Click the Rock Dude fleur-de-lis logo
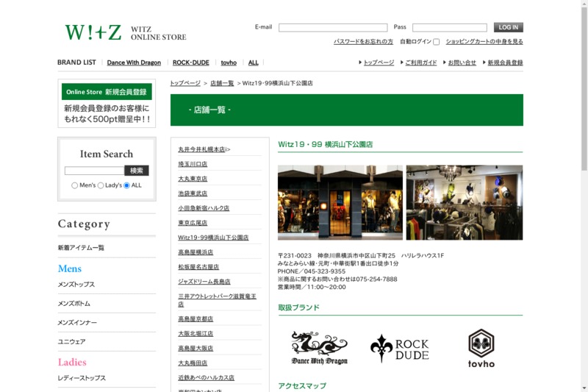This screenshot has height=392, width=588. (x=400, y=349)
